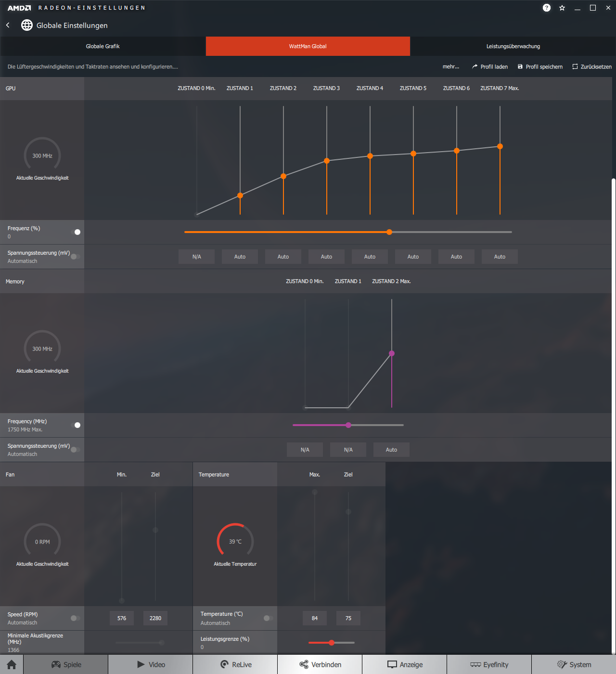Click the GPU Zustand 3 graph point
The width and height of the screenshot is (616, 674).
pos(327,161)
